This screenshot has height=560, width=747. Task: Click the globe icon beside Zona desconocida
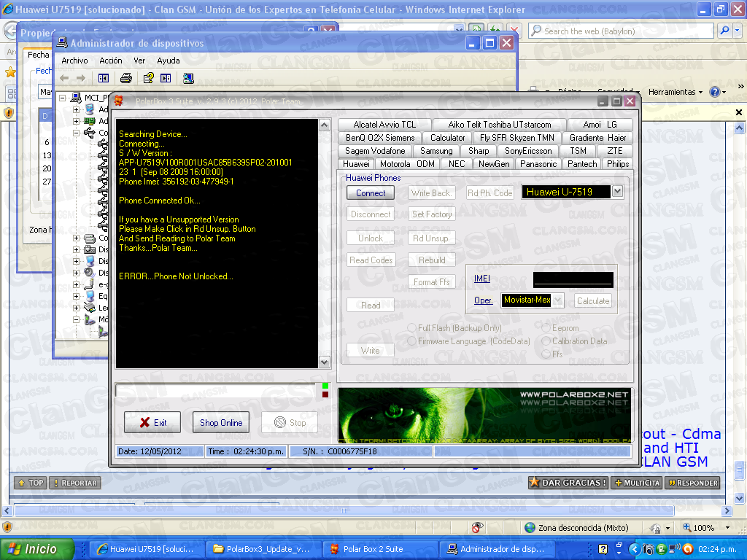coord(530,528)
